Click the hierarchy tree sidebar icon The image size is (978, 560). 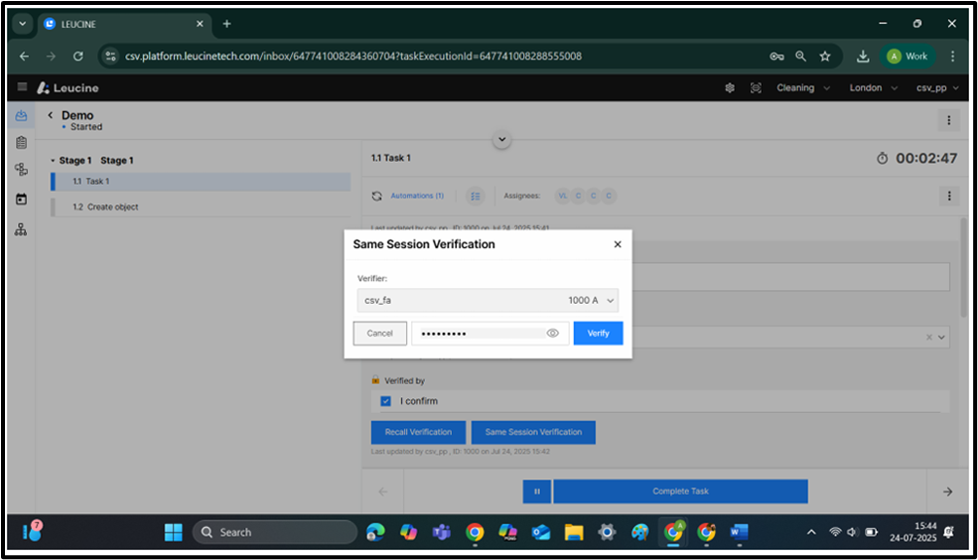[21, 229]
